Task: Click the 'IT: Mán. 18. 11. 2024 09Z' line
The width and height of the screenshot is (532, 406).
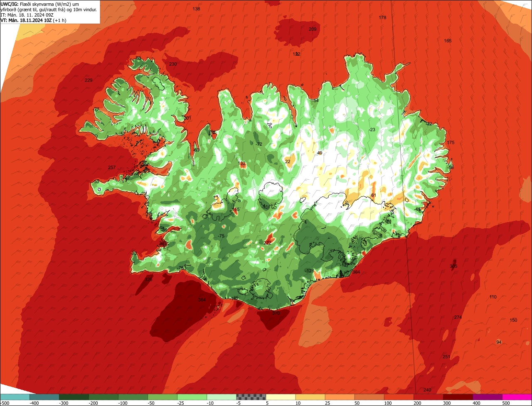Action: click(x=26, y=15)
